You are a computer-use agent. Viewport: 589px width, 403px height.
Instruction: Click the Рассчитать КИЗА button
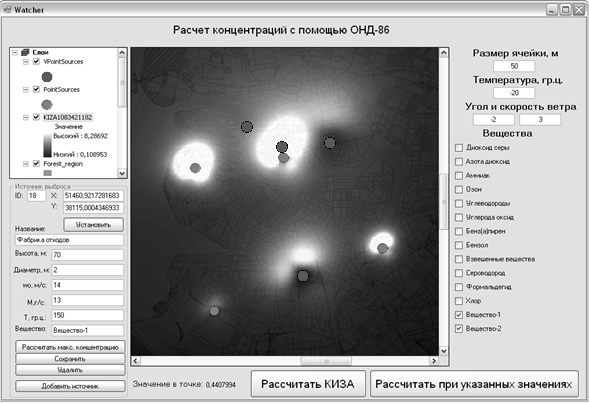(308, 384)
